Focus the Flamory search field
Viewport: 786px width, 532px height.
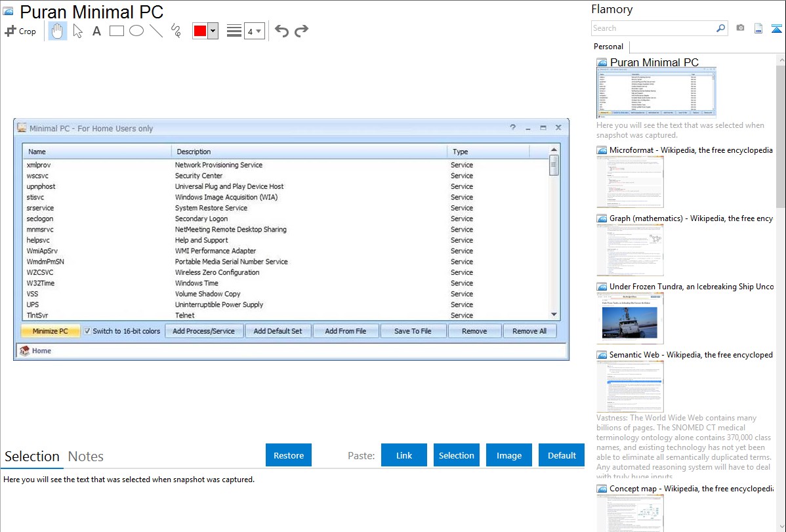(653, 28)
